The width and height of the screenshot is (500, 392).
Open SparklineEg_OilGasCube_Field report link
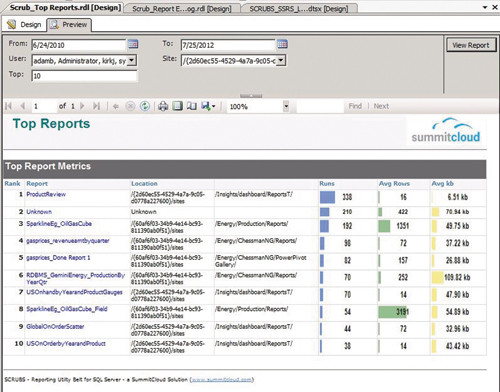tap(67, 309)
